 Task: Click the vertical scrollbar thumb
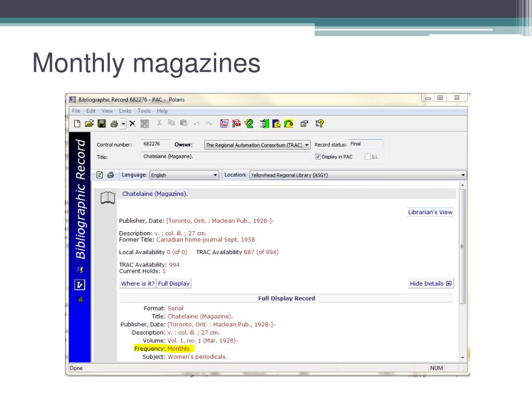[462, 246]
